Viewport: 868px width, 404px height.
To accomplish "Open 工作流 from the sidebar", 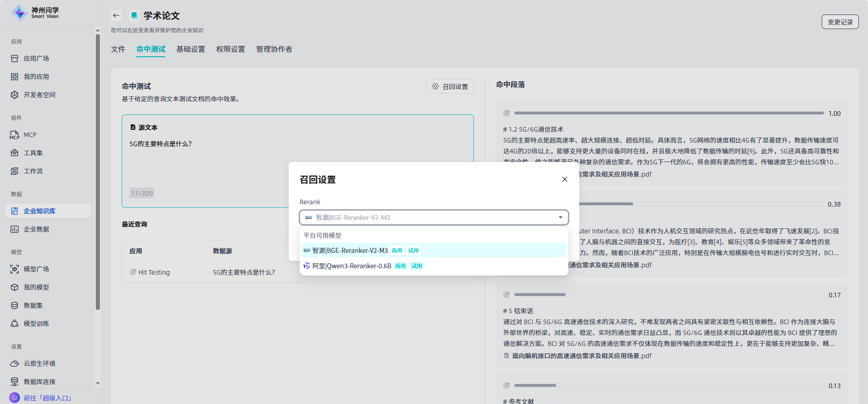I will [x=33, y=171].
